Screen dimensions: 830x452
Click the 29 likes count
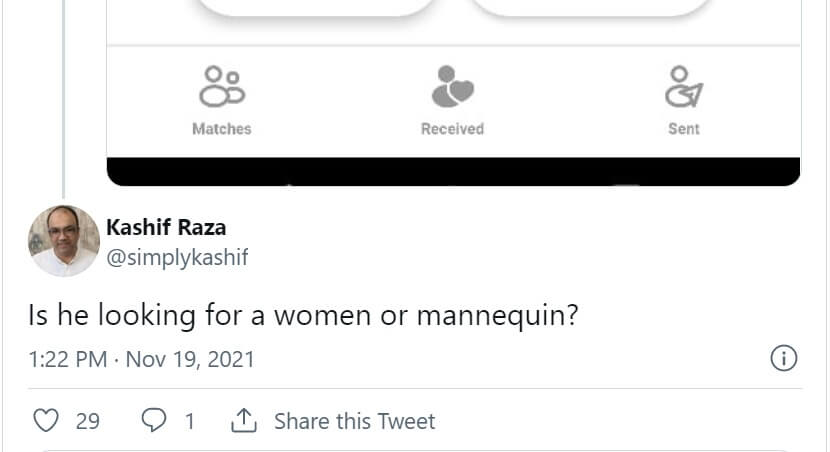pyautogui.click(x=88, y=421)
